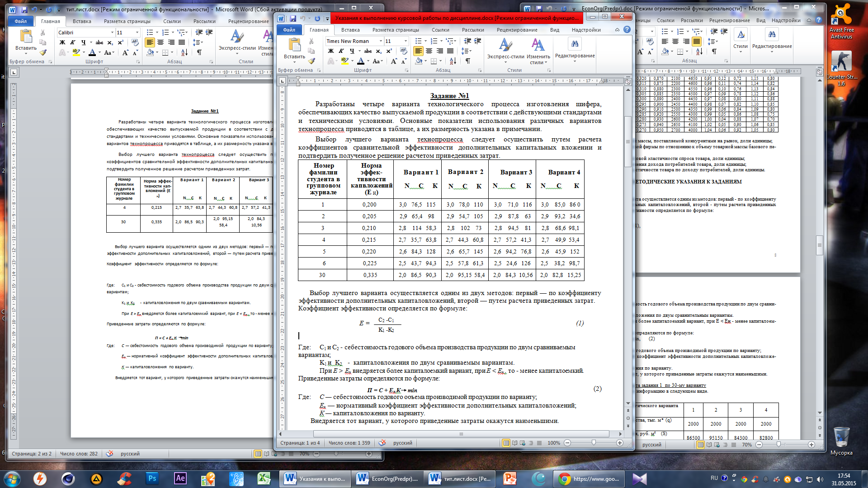Click spell check icon in front status bar
Viewport: 868px width, 488px height.
(x=382, y=443)
